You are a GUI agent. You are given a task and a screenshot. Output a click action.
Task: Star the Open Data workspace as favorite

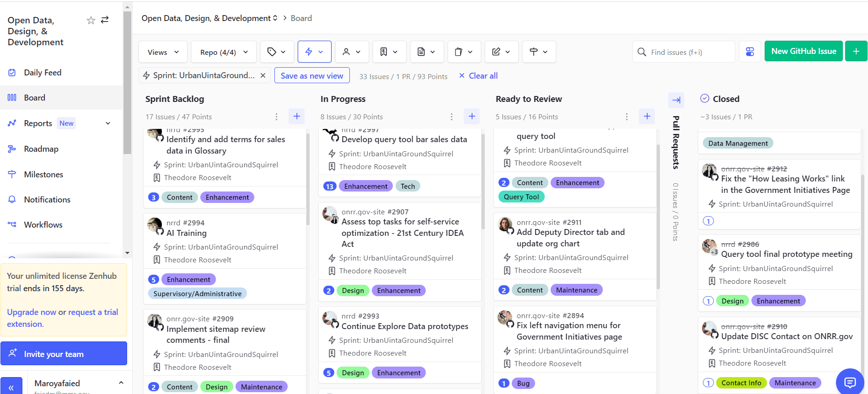pyautogui.click(x=91, y=20)
